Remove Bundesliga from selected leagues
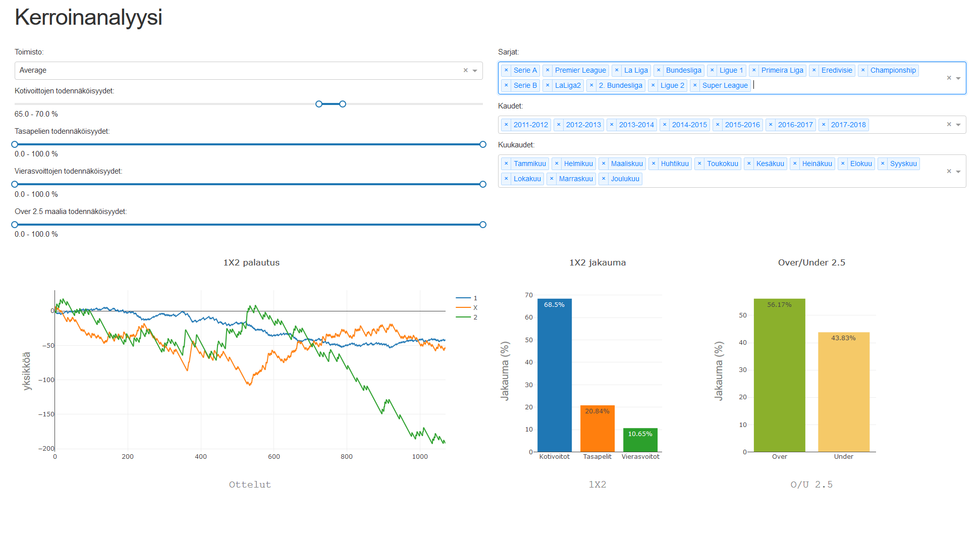980x535 pixels. click(x=659, y=71)
